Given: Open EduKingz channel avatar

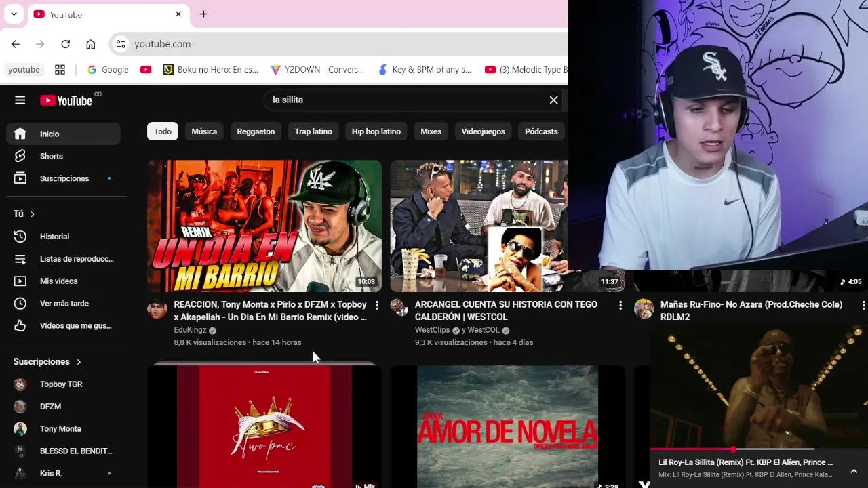Looking at the screenshot, I should 157,309.
